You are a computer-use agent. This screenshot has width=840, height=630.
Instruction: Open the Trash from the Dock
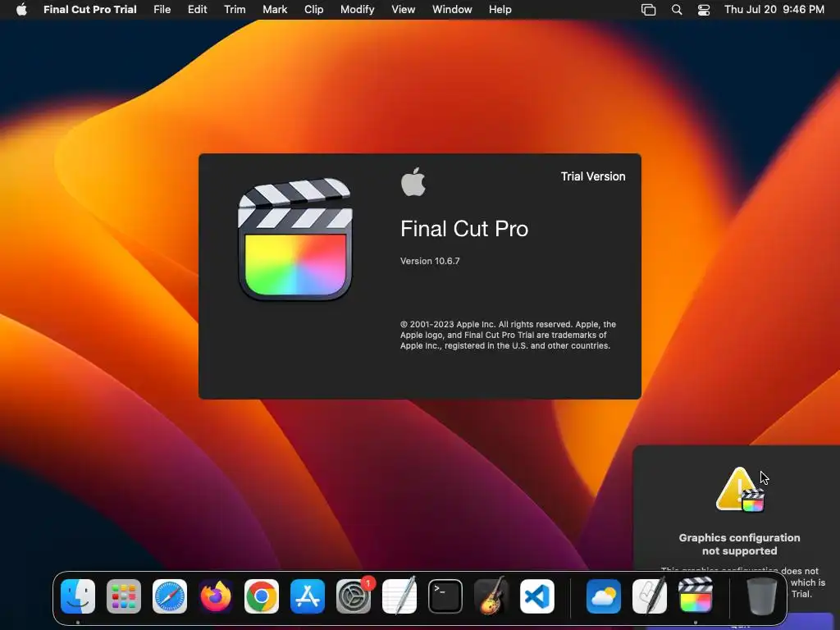(x=762, y=596)
